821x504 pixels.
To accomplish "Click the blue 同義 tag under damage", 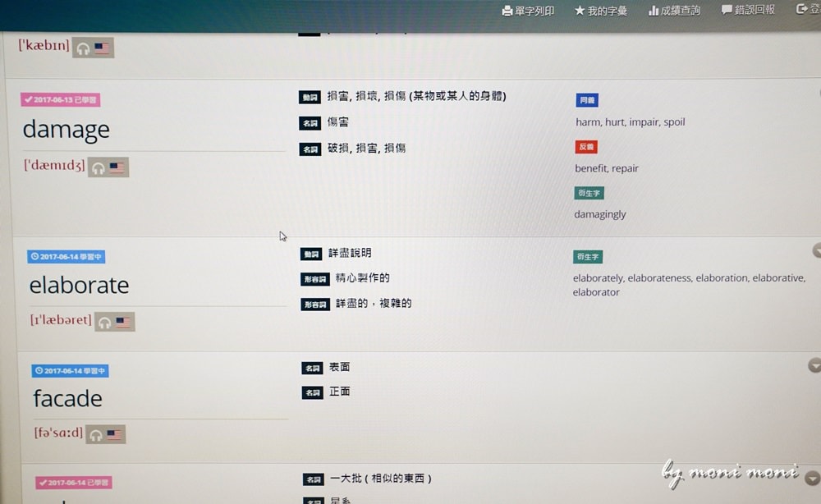I will coord(587,100).
